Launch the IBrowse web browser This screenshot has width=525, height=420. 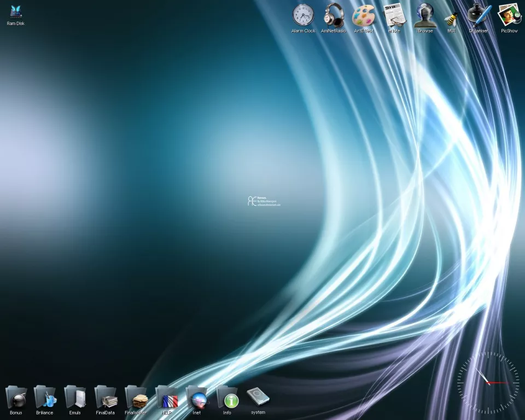click(x=424, y=15)
